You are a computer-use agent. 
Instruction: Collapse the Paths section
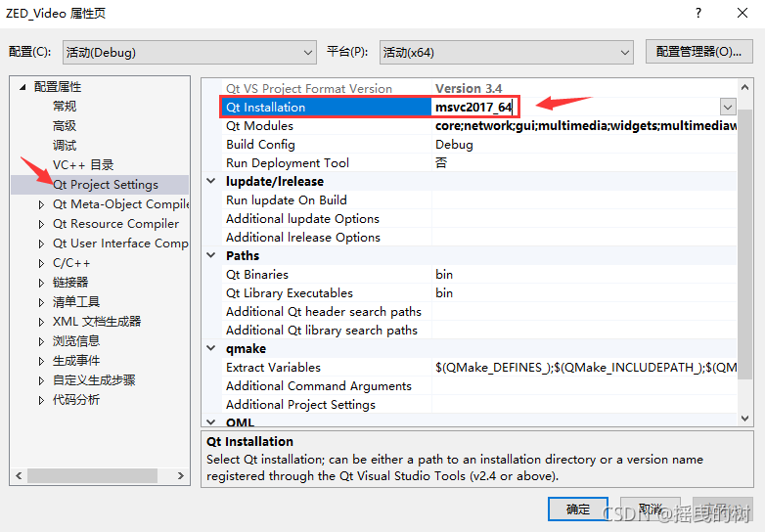pyautogui.click(x=211, y=255)
